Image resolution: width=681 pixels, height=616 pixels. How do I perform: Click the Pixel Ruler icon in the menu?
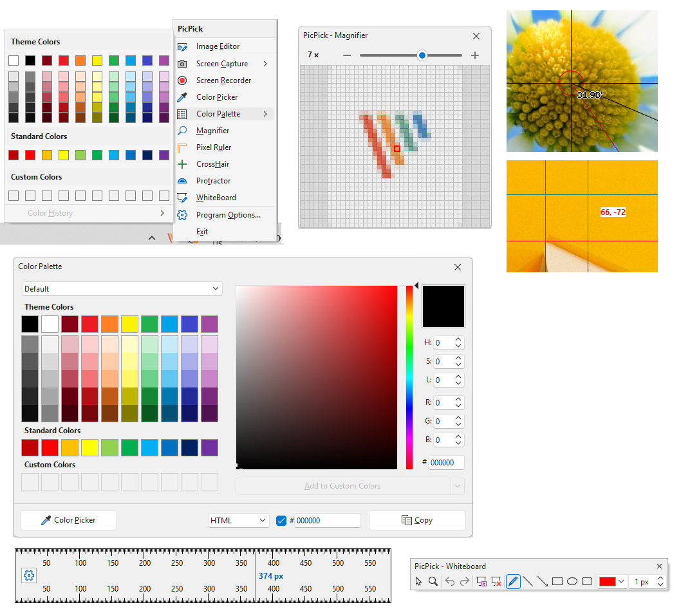pos(182,147)
